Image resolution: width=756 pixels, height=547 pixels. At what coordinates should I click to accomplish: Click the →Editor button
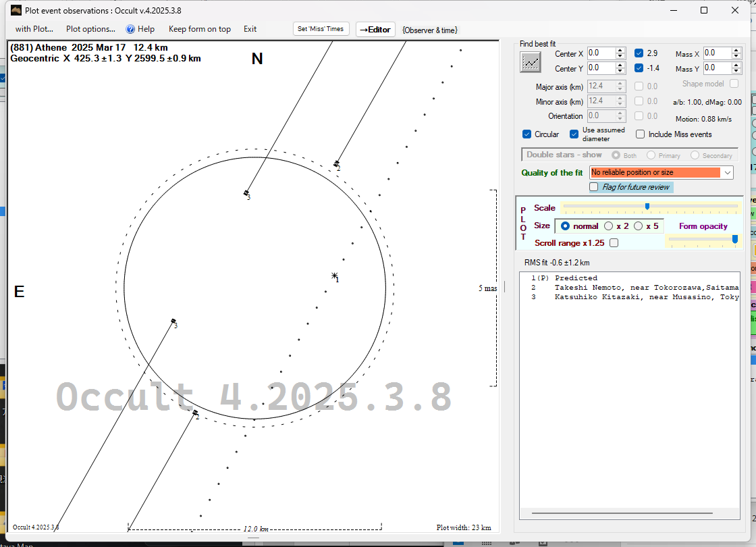click(x=375, y=29)
